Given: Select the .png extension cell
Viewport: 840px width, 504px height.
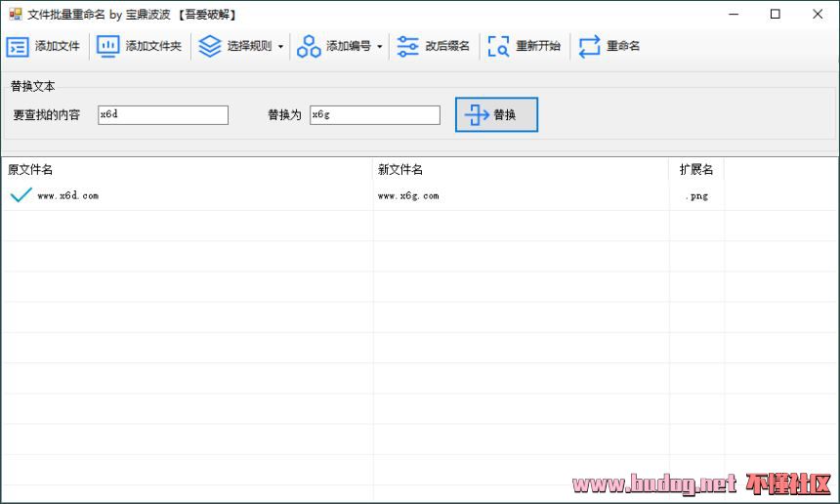Looking at the screenshot, I should 696,196.
